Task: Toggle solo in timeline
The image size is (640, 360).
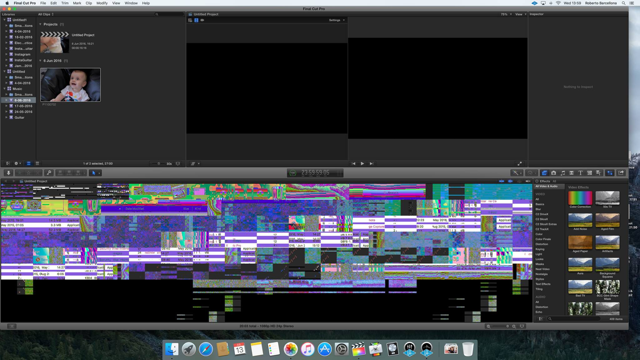Action: tap(519, 181)
